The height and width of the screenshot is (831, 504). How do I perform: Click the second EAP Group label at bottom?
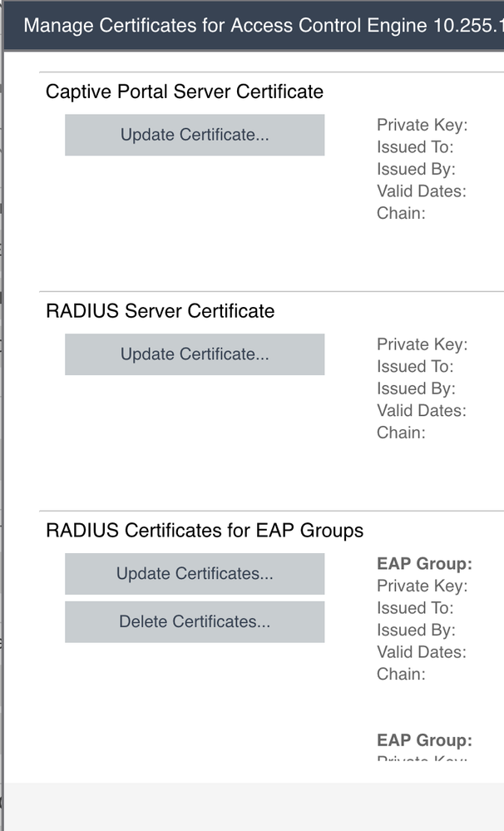(424, 740)
